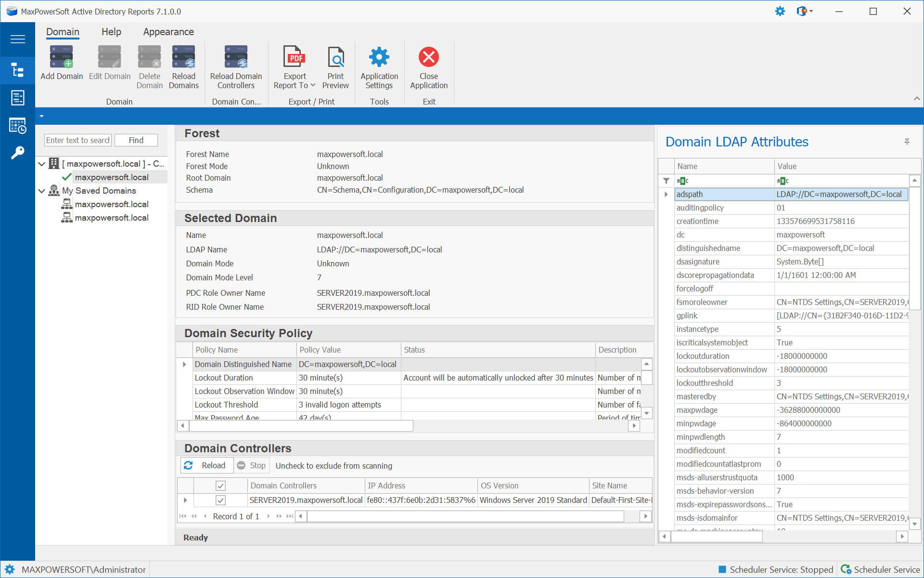Click the LDAP Attributes horizontal scrollbar thumb
This screenshot has width=924, height=578.
tap(717, 537)
